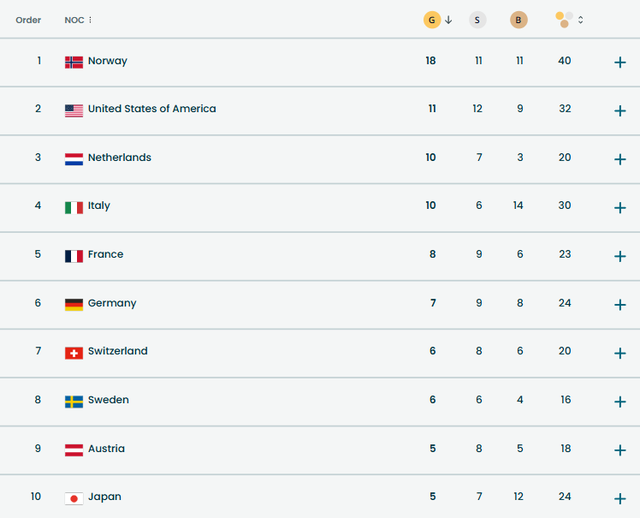Open the NOC column options menu
The image size is (640, 518).
(90, 20)
